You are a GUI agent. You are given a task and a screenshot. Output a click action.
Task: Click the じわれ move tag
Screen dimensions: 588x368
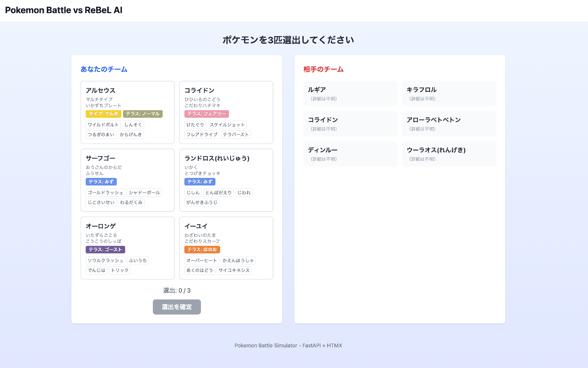(244, 193)
